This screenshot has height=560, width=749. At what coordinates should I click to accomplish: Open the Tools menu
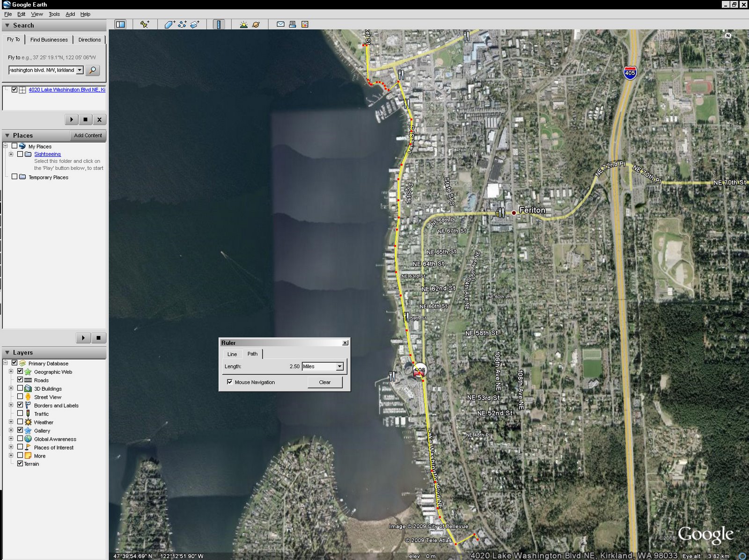(54, 14)
